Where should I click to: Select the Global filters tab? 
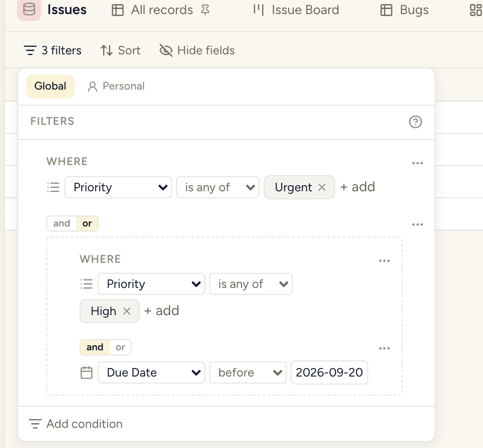click(50, 86)
